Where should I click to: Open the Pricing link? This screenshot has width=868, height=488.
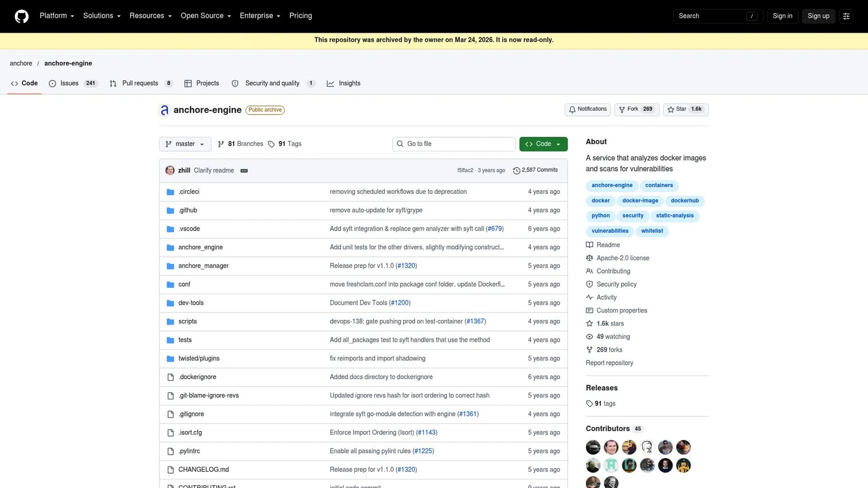(x=300, y=16)
